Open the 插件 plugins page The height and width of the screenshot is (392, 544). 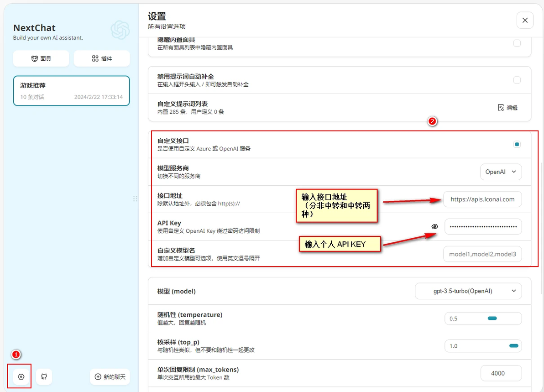pos(102,58)
